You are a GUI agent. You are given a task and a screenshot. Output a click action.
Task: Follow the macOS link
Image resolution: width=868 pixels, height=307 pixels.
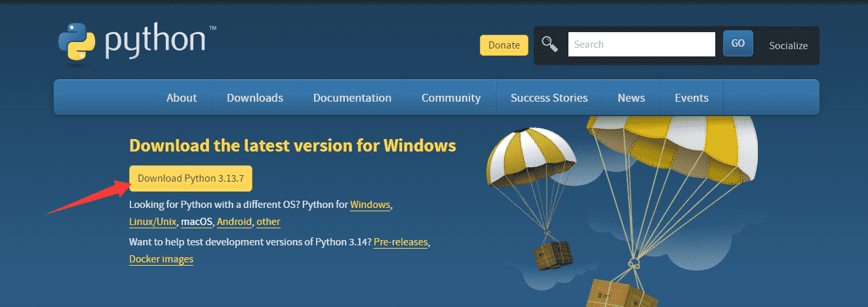pos(197,222)
